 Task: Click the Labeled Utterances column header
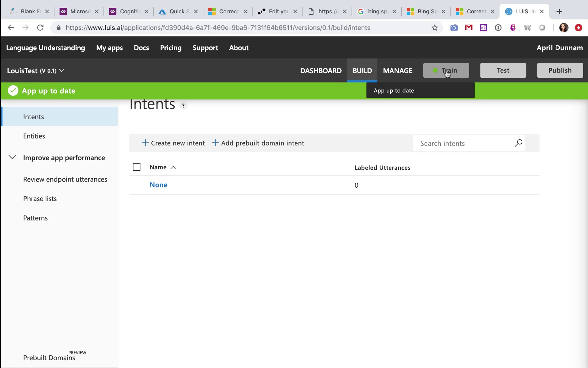pyautogui.click(x=382, y=167)
